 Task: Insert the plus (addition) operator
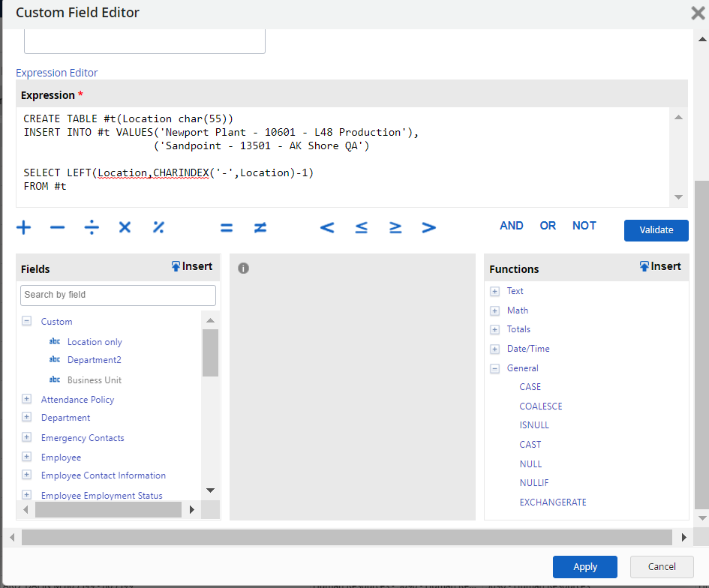point(23,227)
